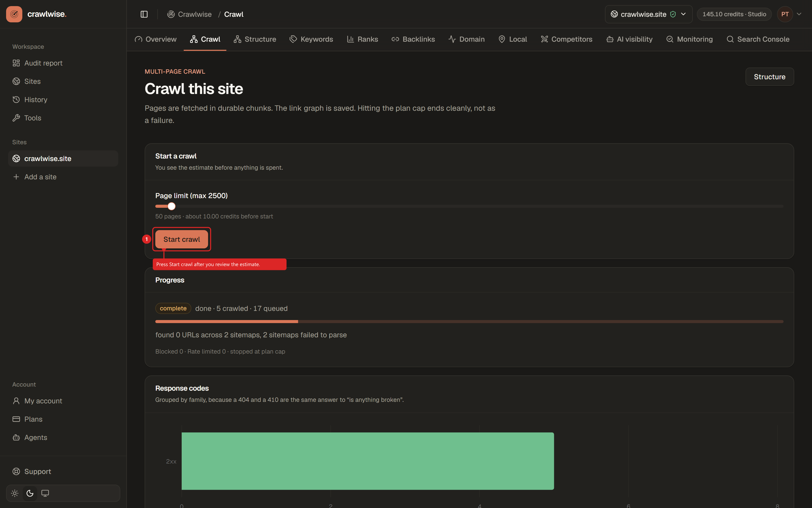Switch to the Local tab
The height and width of the screenshot is (508, 812).
click(x=513, y=39)
